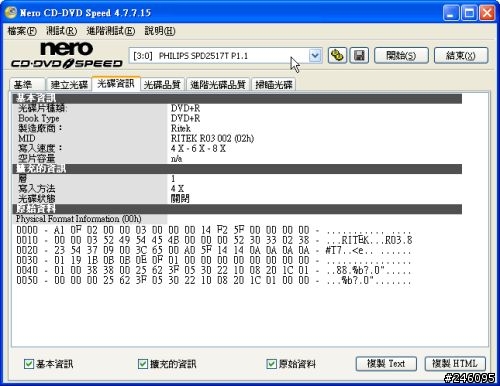Select the 光碟資訊 tab
Viewport: 500px width, 386px height.
pyautogui.click(x=116, y=83)
